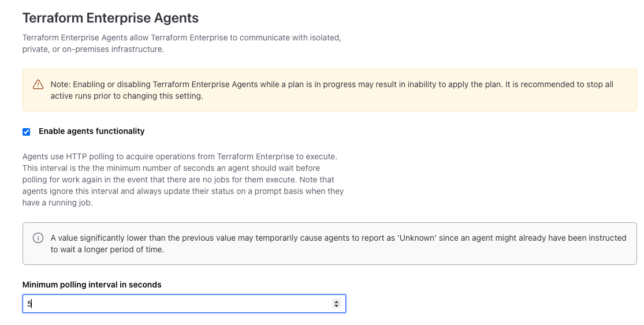This screenshot has width=644, height=325.
Task: Click "active runs prior to changing this setting." line
Action: click(126, 96)
